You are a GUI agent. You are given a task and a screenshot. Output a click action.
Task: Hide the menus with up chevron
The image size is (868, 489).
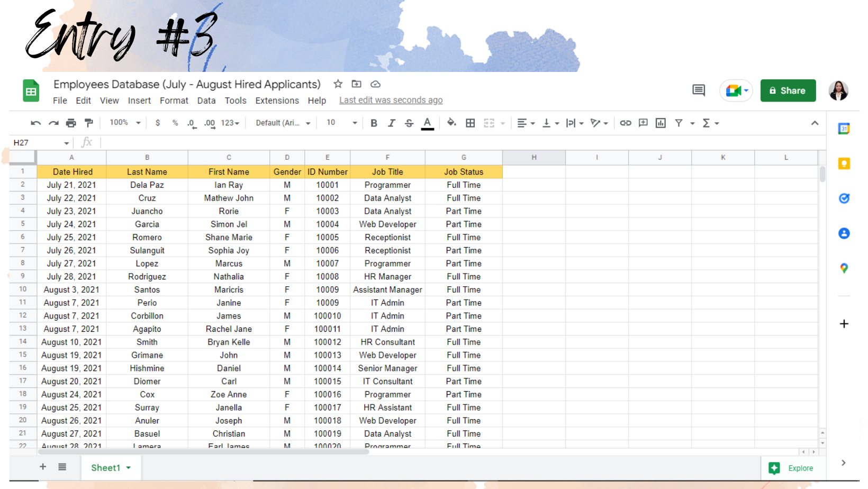click(x=815, y=123)
